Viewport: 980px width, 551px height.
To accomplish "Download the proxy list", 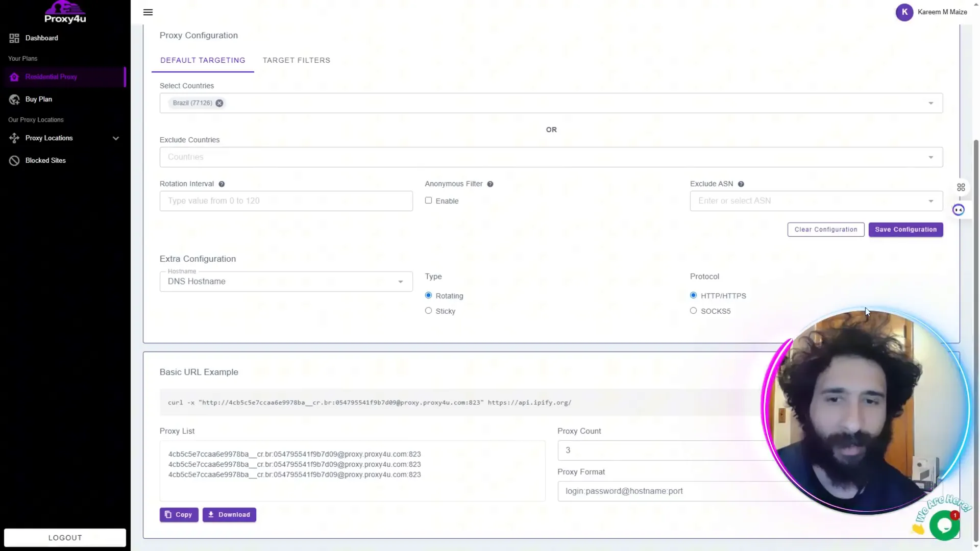I will [x=229, y=515].
